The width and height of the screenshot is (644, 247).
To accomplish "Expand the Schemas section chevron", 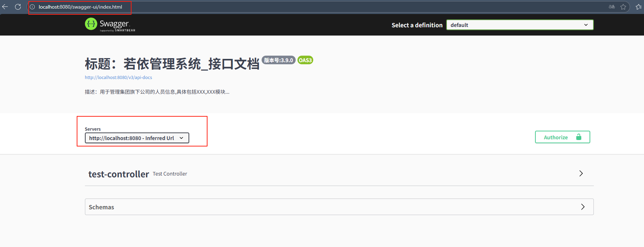I will [583, 207].
